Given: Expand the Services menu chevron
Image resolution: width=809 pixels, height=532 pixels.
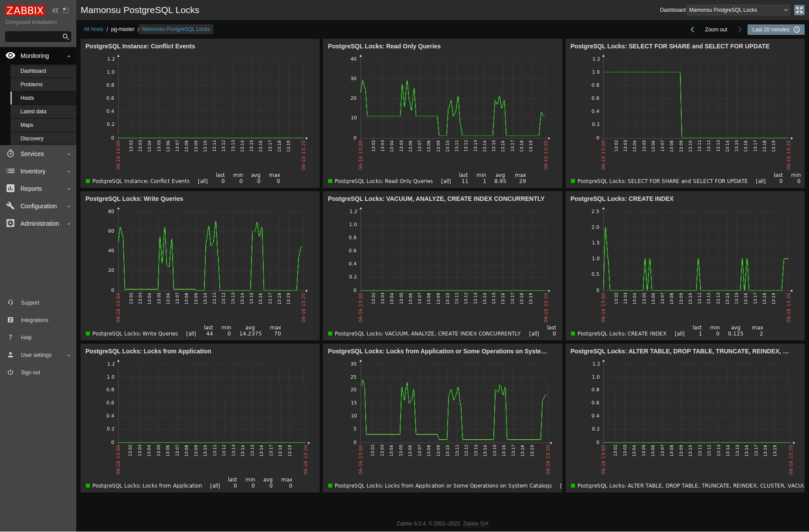Looking at the screenshot, I should click(x=69, y=154).
